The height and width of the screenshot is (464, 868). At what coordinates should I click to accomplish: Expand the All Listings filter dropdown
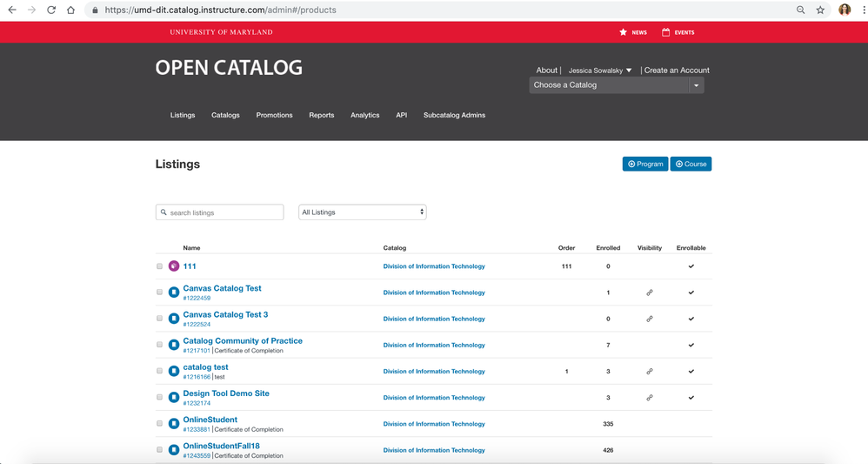(362, 212)
